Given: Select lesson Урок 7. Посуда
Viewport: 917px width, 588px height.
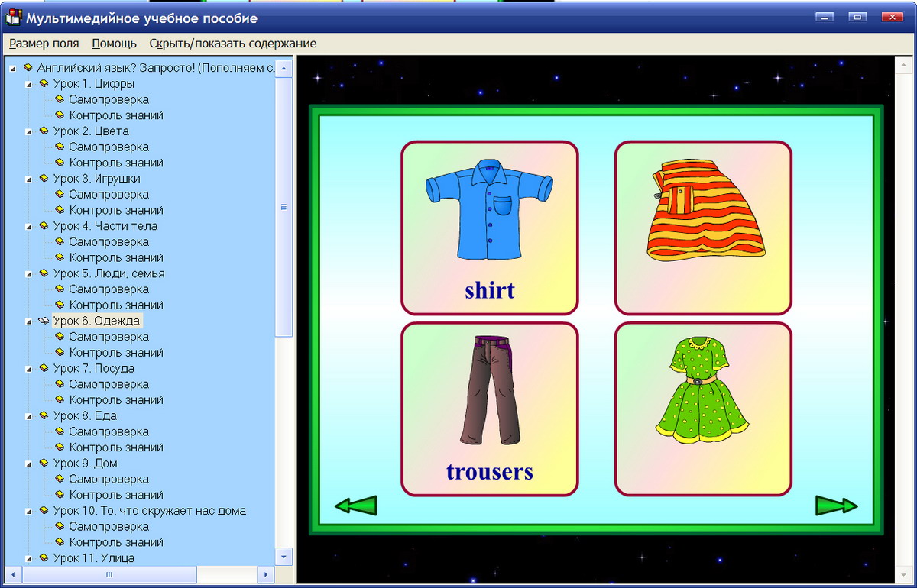Looking at the screenshot, I should 94,368.
